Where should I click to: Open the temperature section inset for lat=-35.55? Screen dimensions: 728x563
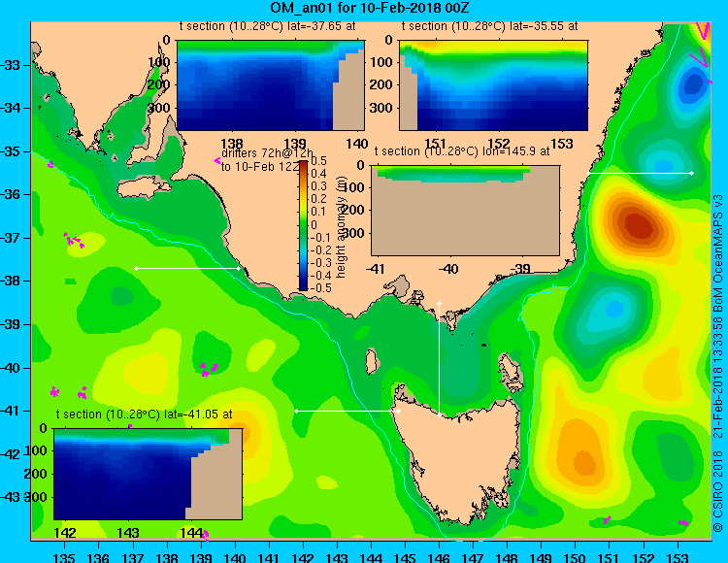point(493,85)
